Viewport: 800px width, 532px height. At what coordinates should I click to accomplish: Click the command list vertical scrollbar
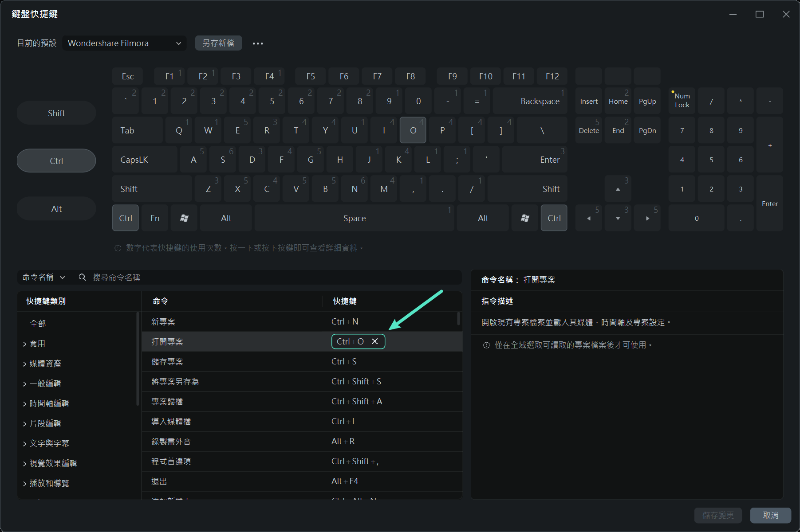pyautogui.click(x=458, y=318)
